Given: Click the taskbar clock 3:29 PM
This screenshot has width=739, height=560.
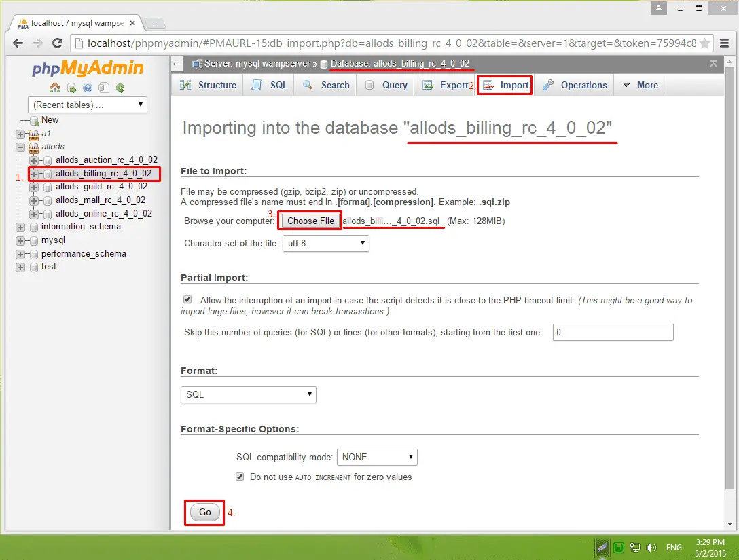Looking at the screenshot, I should (710, 542).
